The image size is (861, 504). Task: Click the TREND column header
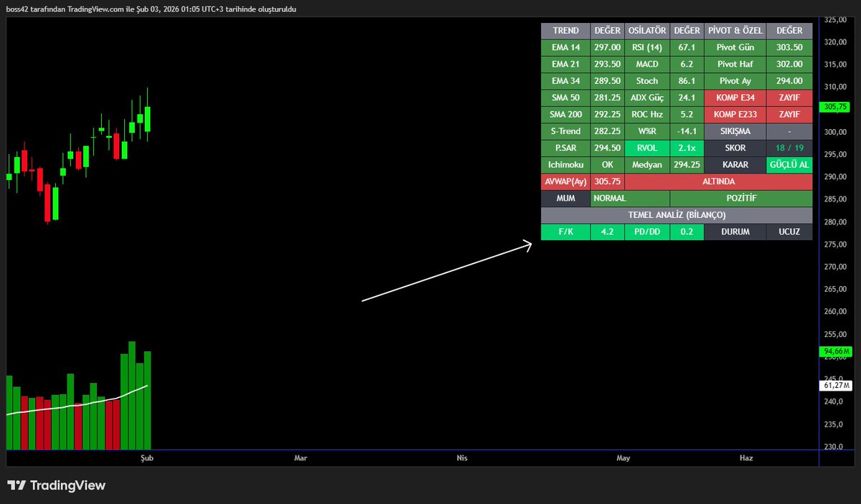(x=565, y=31)
